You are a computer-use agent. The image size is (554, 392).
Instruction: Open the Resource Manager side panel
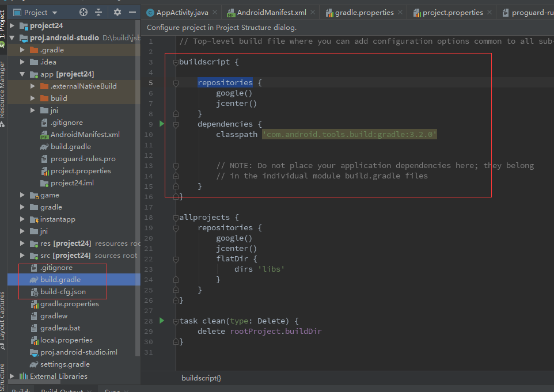point(3,89)
